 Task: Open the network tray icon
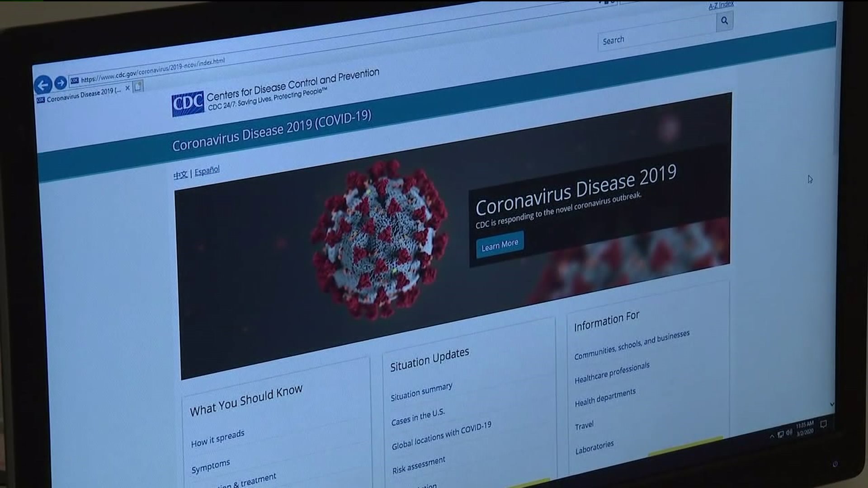click(781, 434)
